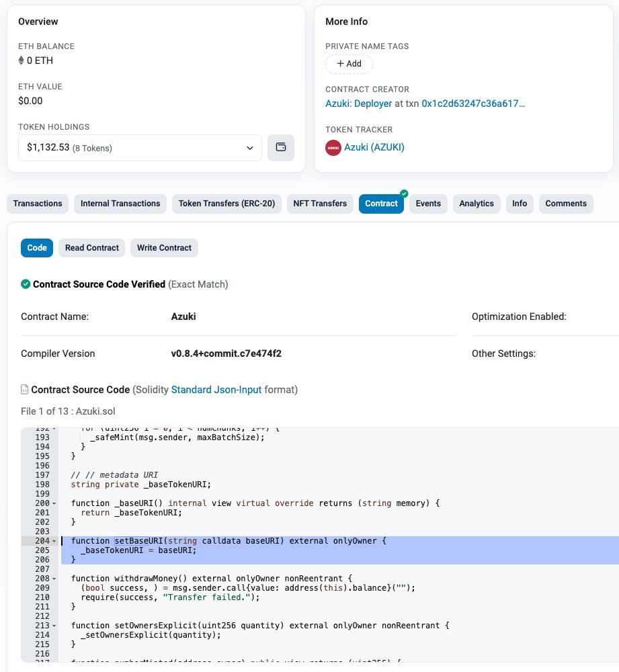Click the // metadata URI comment line
This screenshot has height=672, width=619.
114,475
